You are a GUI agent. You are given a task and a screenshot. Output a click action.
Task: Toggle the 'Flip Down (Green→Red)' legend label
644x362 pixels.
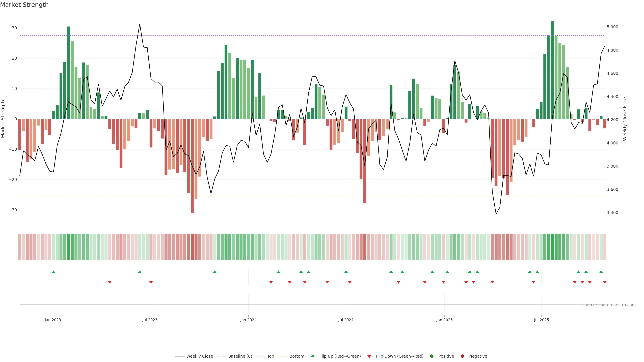coord(399,356)
